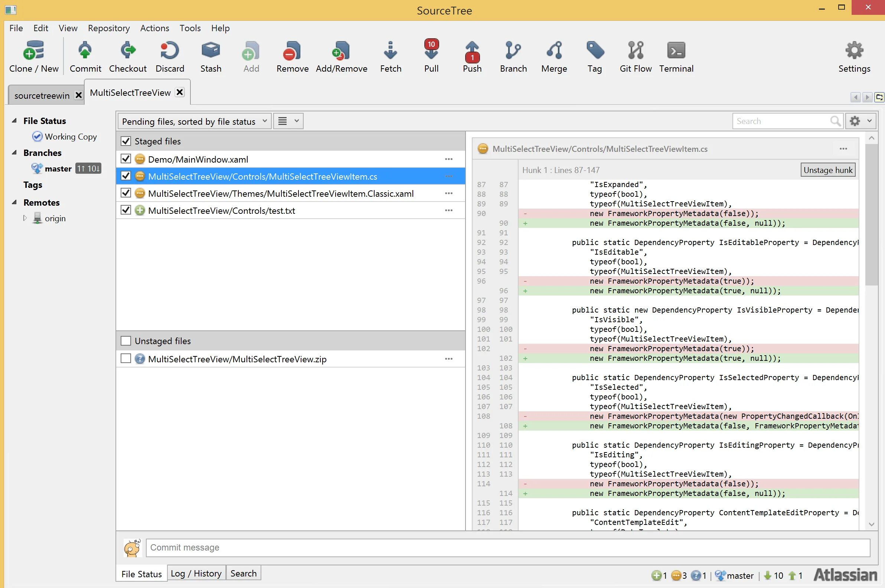Uncheck the Staged files header checkbox
This screenshot has height=588, width=885.
[125, 141]
